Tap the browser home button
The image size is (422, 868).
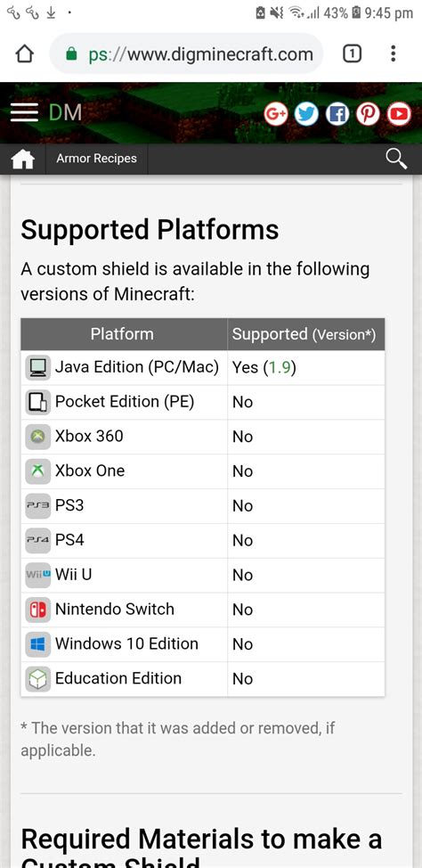click(24, 53)
